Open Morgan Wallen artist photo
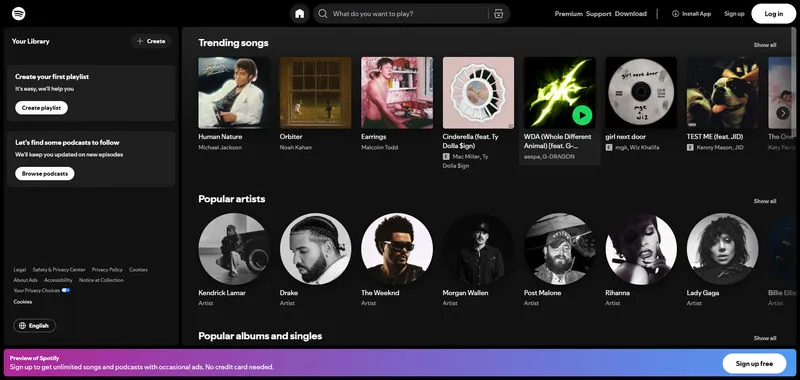The height and width of the screenshot is (380, 800). click(x=479, y=248)
